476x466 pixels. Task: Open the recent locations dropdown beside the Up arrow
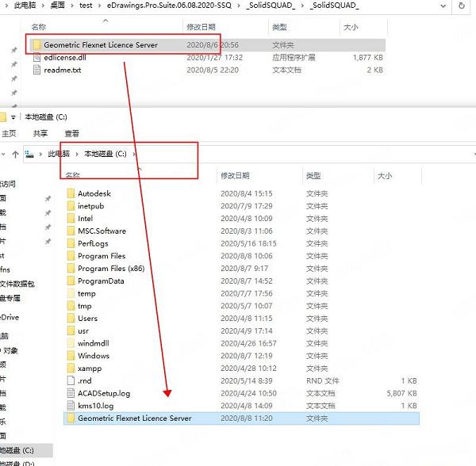(x=3, y=155)
